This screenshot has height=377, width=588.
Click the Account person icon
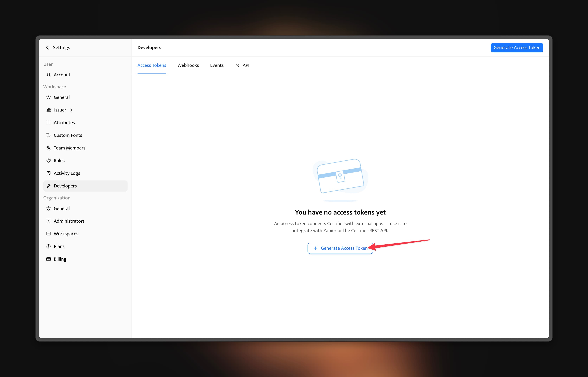pyautogui.click(x=49, y=75)
